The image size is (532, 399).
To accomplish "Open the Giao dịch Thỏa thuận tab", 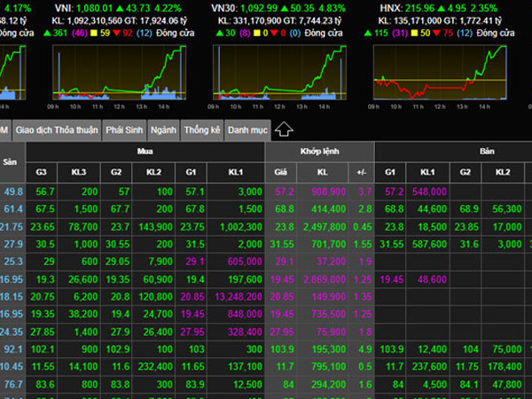I will pos(56,129).
